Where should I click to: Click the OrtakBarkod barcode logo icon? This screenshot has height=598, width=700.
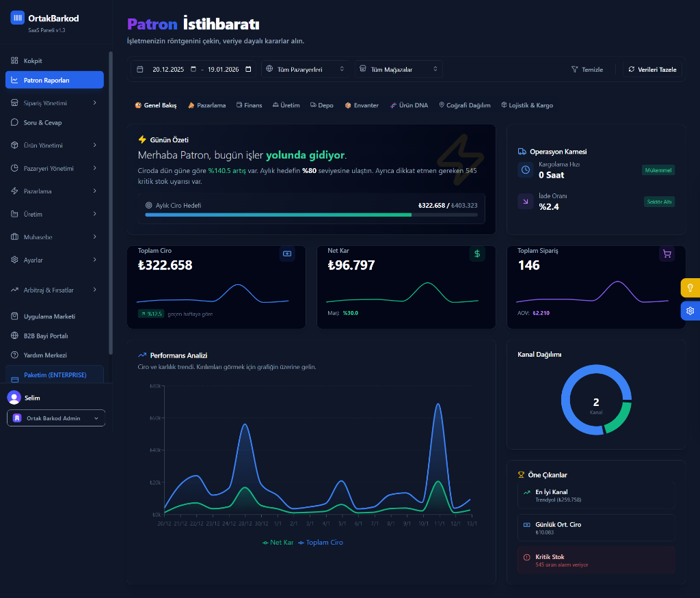(17, 18)
